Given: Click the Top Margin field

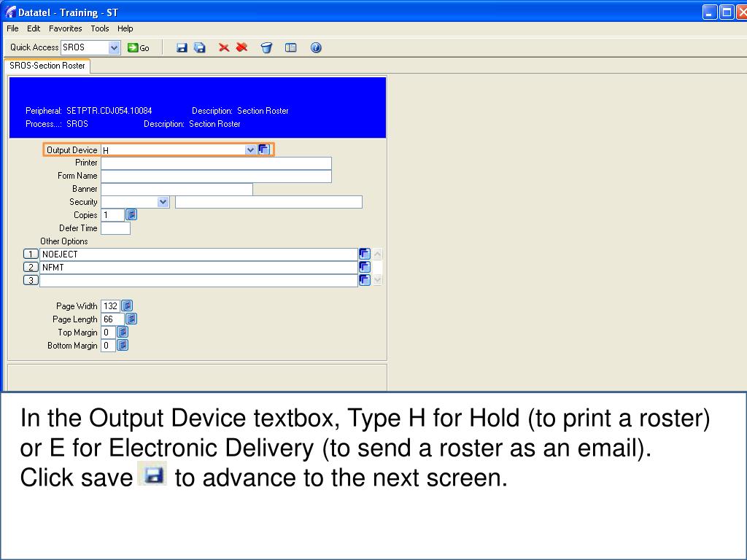Looking at the screenshot, I should tap(108, 332).
